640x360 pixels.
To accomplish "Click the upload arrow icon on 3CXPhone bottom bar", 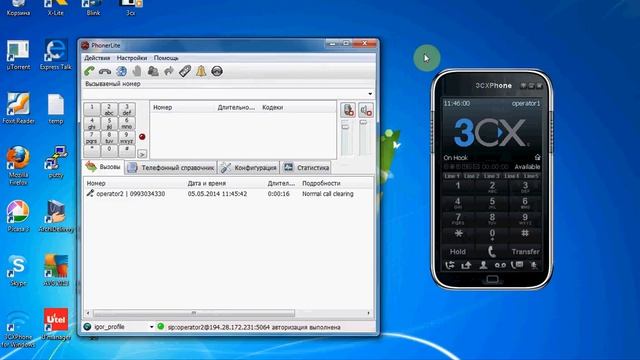I will click(466, 265).
